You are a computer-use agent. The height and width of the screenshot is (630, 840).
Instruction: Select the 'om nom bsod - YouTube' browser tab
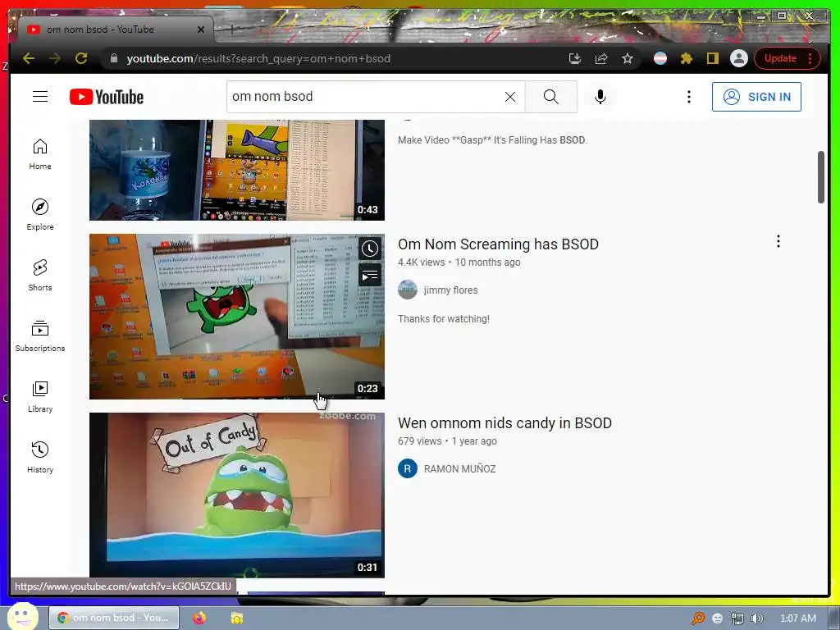(115, 30)
